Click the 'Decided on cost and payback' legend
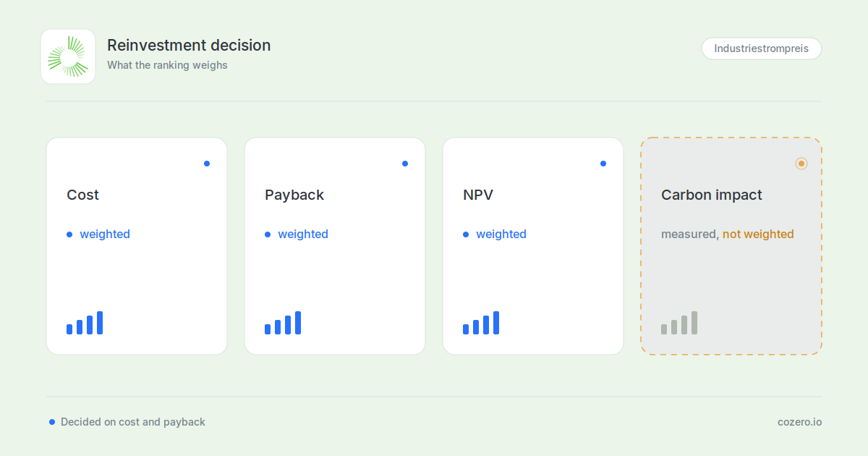 point(127,422)
